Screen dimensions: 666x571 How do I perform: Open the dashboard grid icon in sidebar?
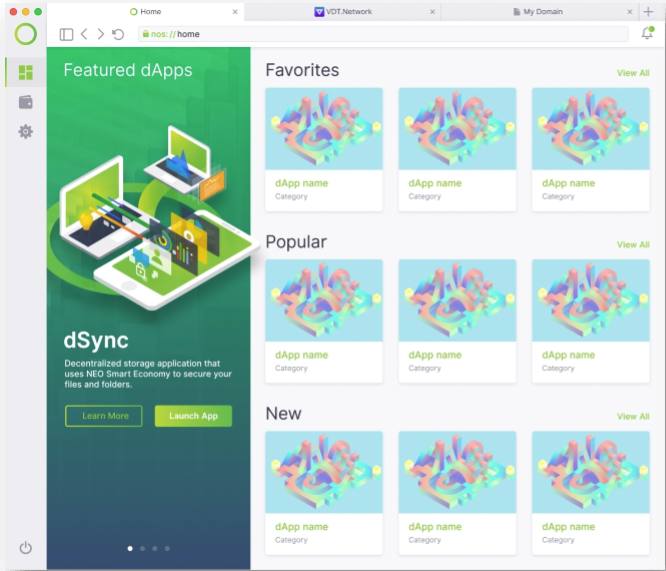pos(25,72)
